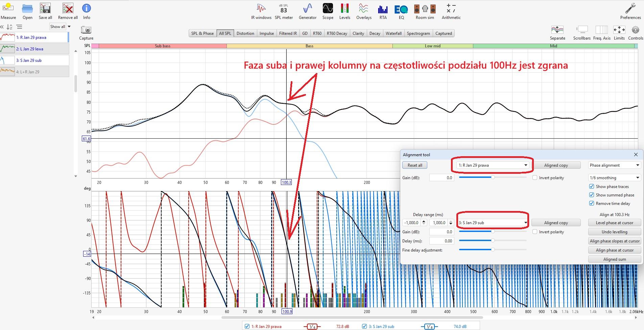
Task: Enable Invert polarity for R Jan 29 prawa
Action: coord(535,178)
